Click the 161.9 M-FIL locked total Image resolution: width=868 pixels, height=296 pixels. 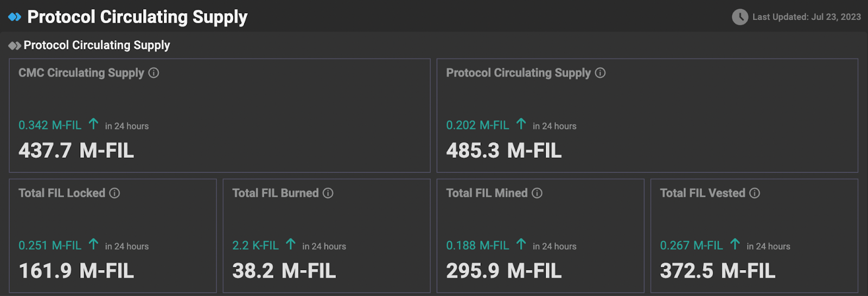tap(76, 271)
